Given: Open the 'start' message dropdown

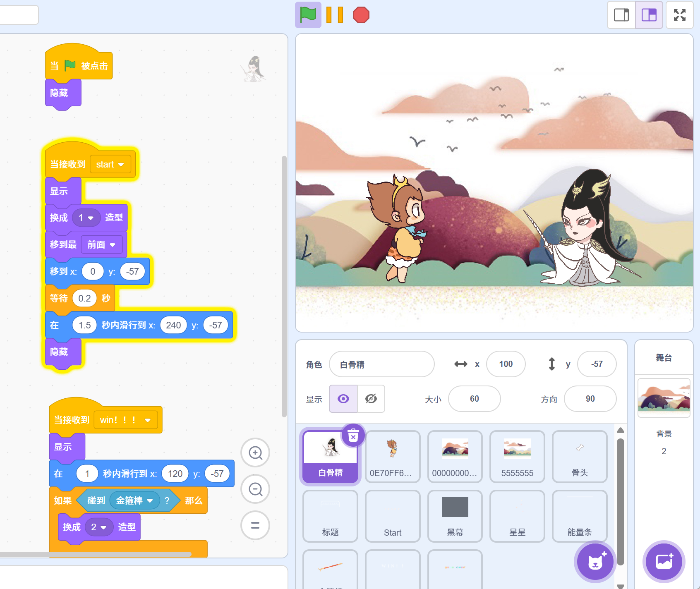Looking at the screenshot, I should (x=121, y=165).
